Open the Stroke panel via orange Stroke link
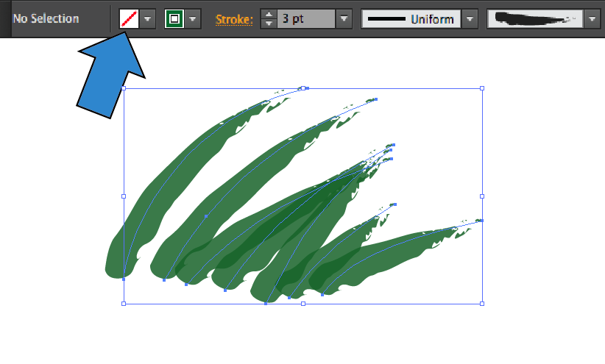The width and height of the screenshot is (605, 364). [x=234, y=19]
